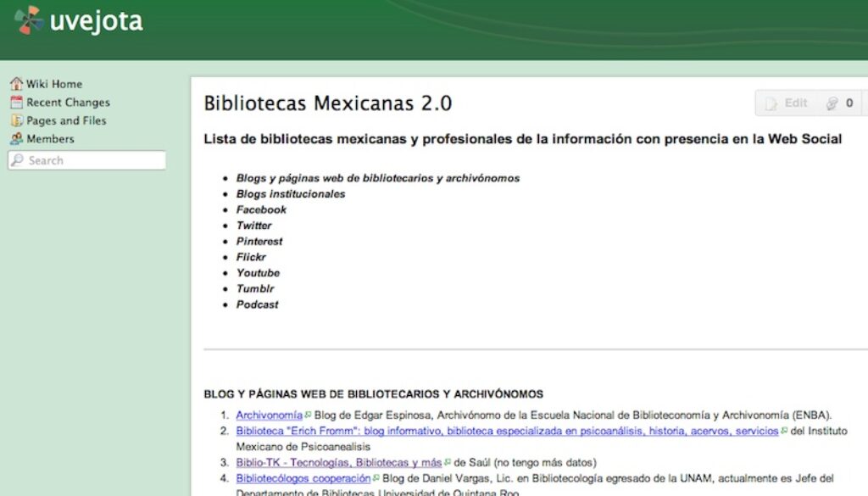Click the Podcast item in the list
Viewport: 868px width, 496px height.
(x=257, y=304)
